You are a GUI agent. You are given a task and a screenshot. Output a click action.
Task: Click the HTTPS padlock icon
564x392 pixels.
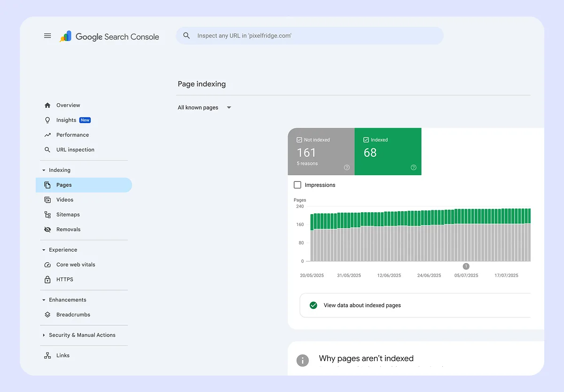pyautogui.click(x=47, y=279)
